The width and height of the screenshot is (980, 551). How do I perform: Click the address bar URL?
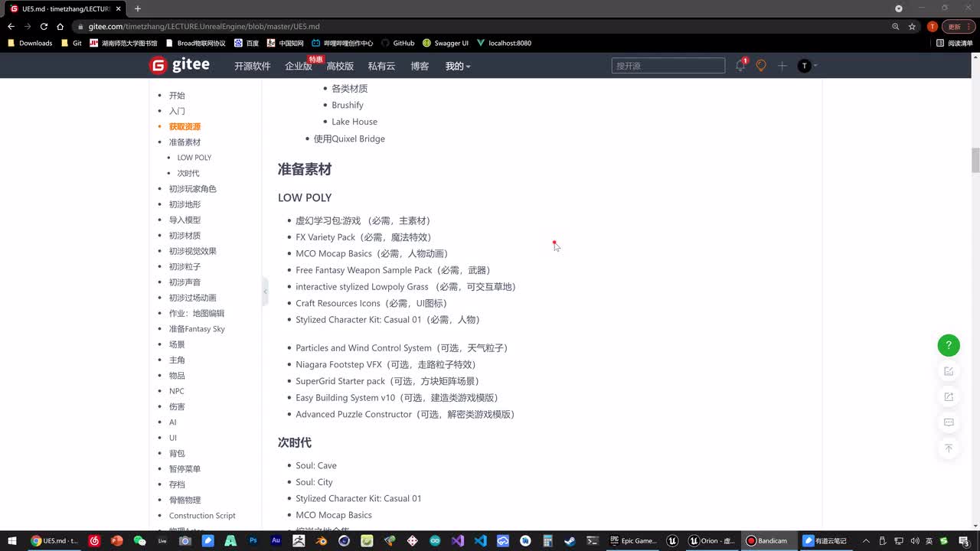pyautogui.click(x=204, y=26)
